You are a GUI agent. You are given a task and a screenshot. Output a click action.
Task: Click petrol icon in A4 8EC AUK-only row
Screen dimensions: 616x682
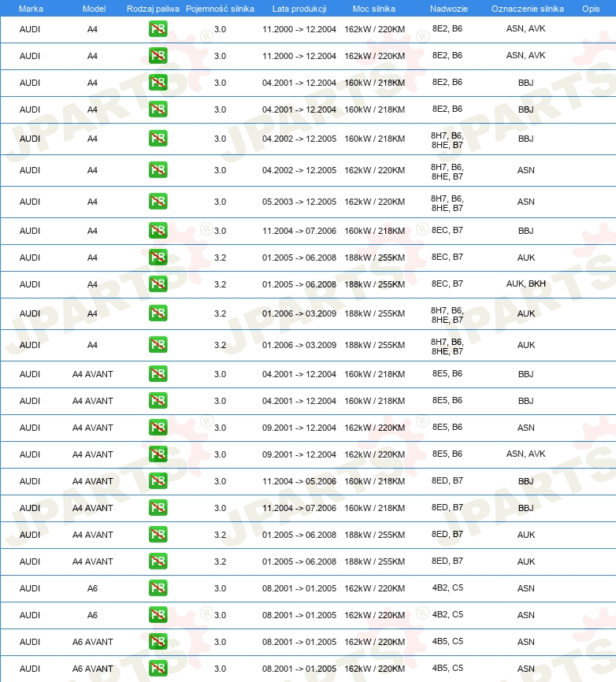158,258
